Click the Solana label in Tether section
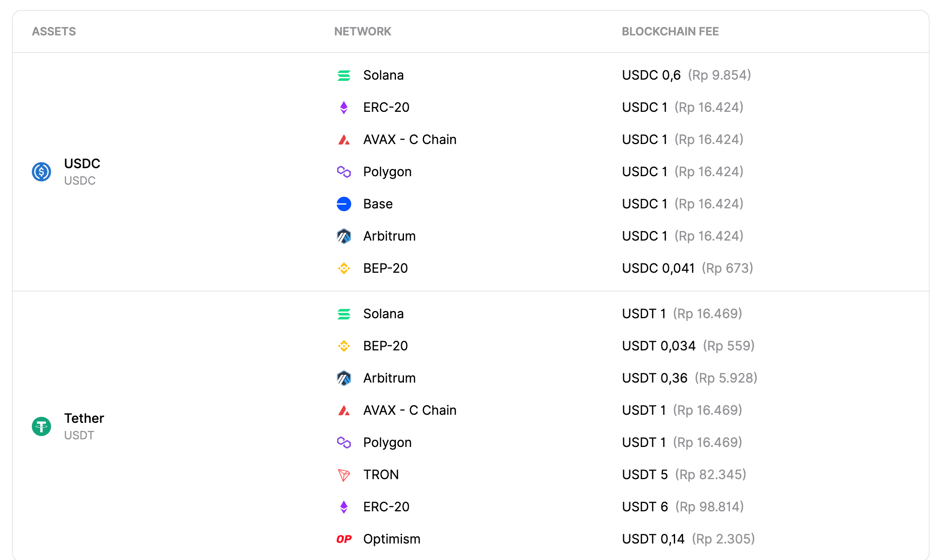 (x=383, y=314)
